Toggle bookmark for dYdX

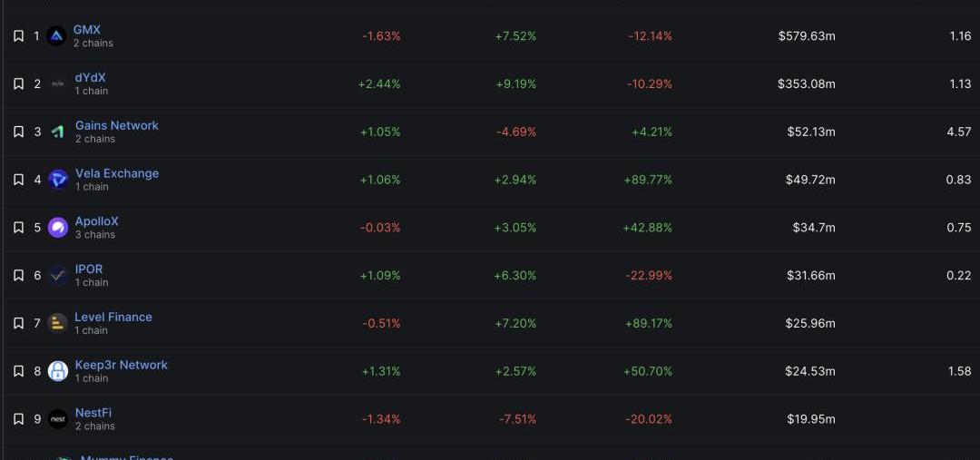(x=18, y=84)
